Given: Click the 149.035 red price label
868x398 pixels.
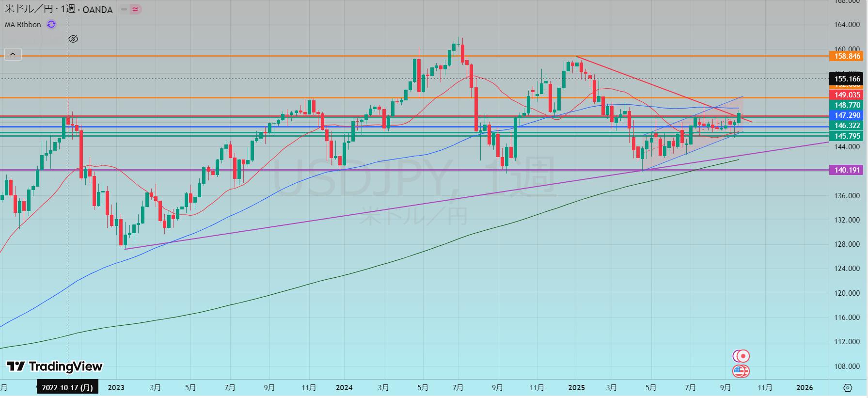Looking at the screenshot, I should pyautogui.click(x=847, y=95).
